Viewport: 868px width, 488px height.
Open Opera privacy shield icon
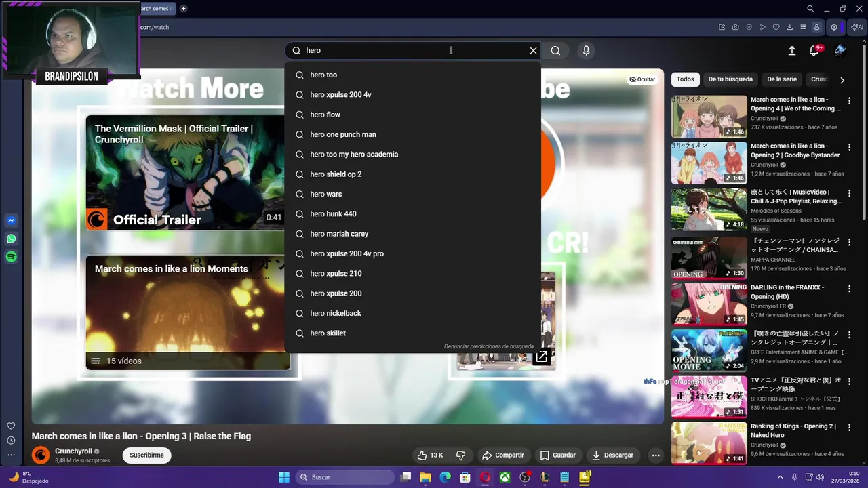point(749,27)
